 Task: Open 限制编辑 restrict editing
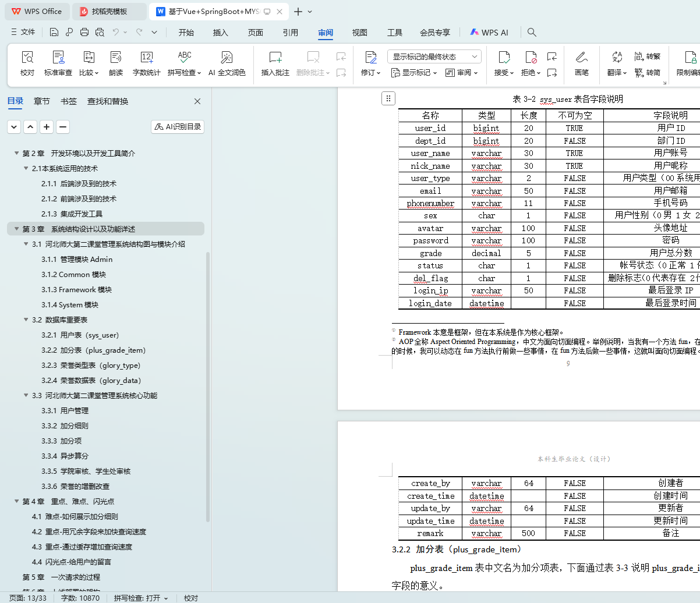click(688, 63)
